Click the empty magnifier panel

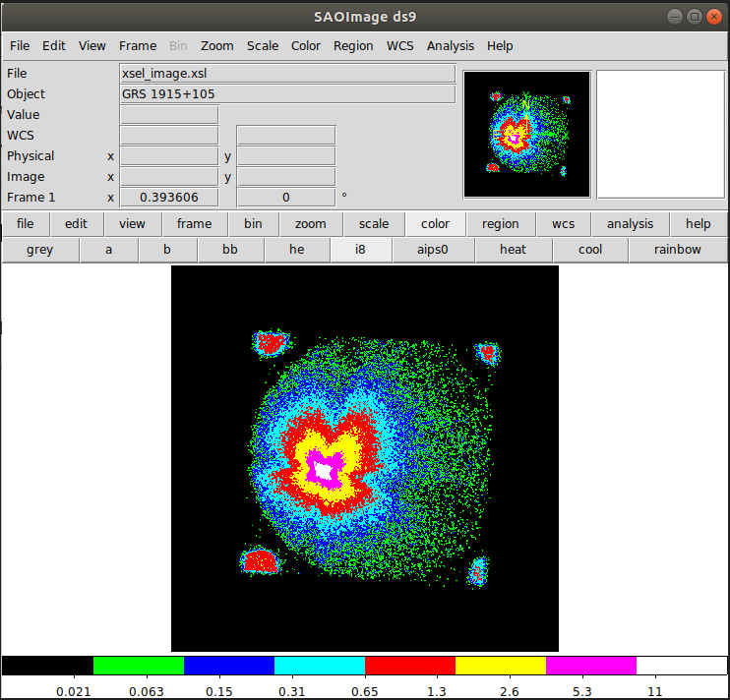click(660, 135)
